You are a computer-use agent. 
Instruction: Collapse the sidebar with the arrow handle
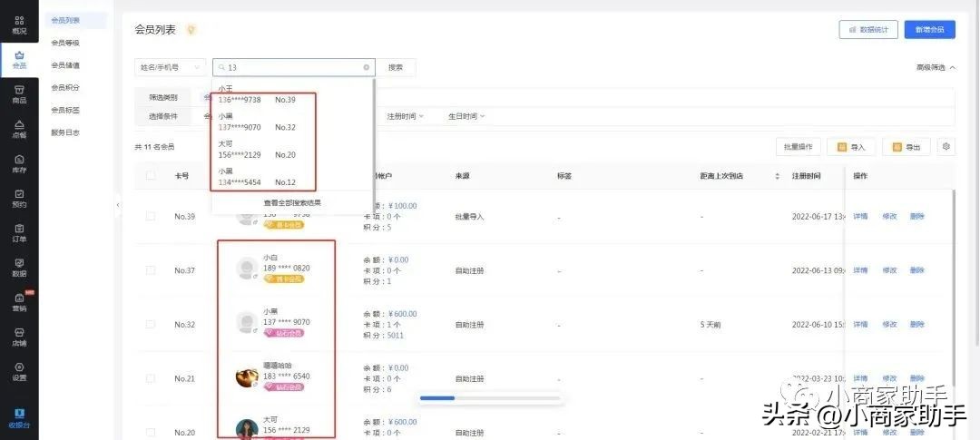point(117,204)
